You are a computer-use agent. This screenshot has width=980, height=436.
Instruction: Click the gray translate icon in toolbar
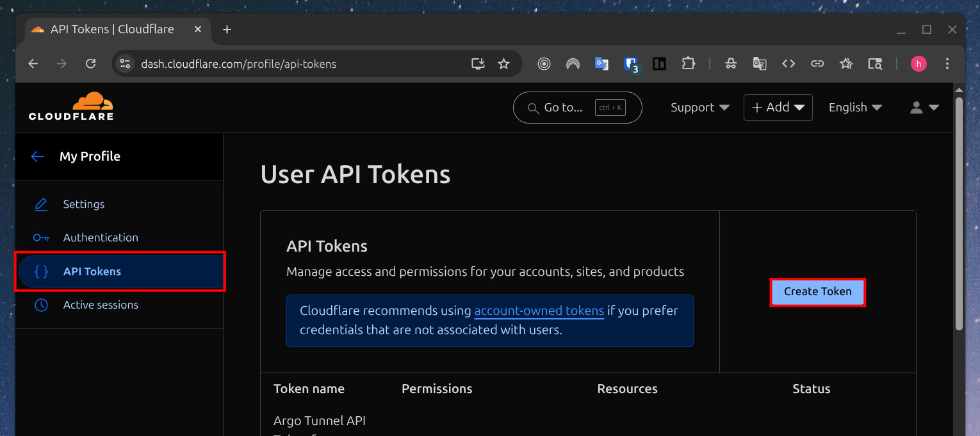[x=760, y=63]
